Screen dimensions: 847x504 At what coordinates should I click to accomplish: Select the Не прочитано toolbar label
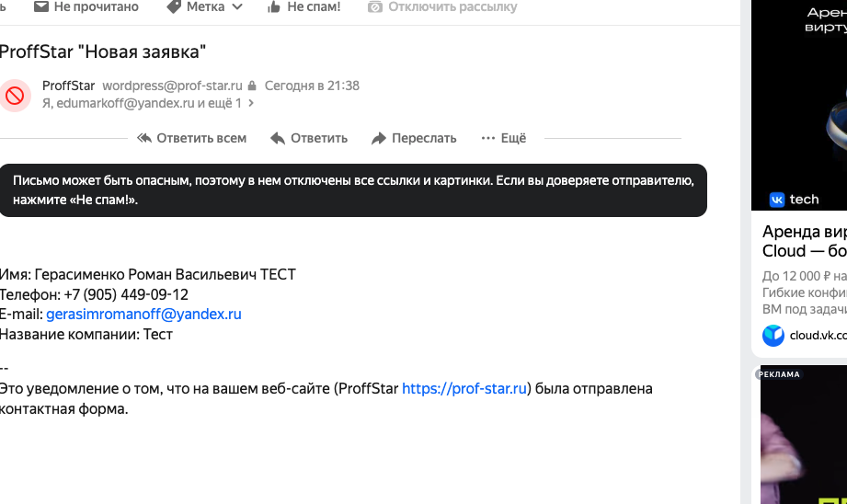(96, 7)
